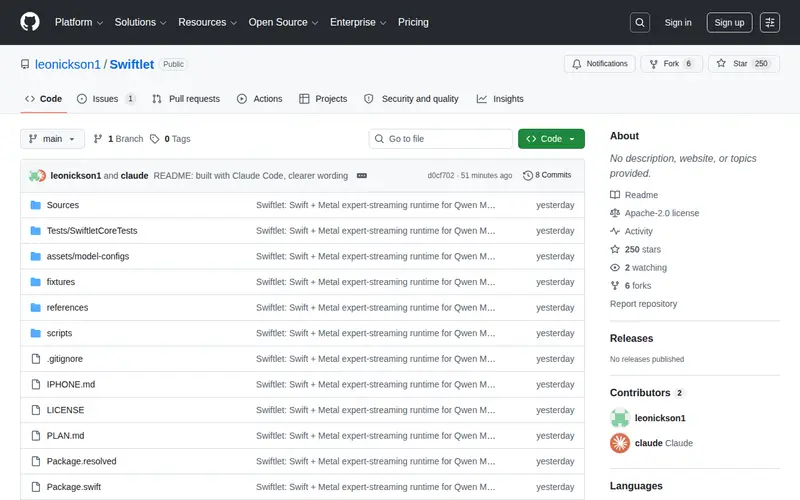
Task: View the 2 watching link
Action: [x=639, y=267]
